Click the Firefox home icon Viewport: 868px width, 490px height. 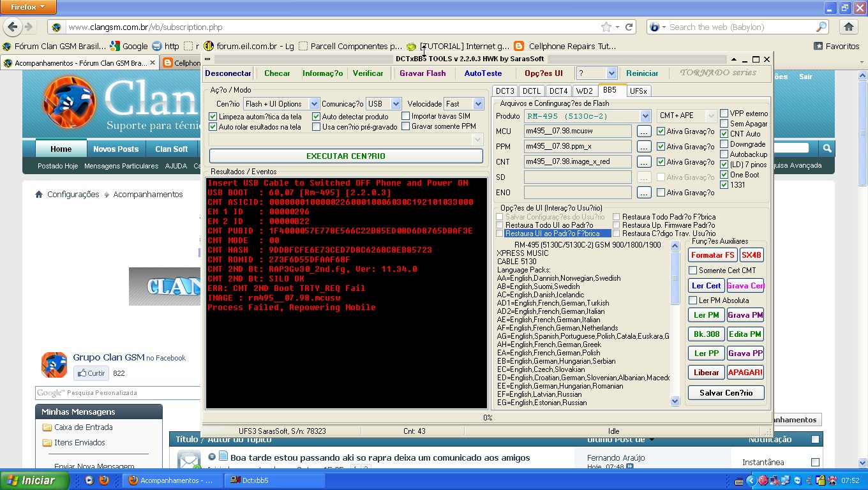point(848,27)
